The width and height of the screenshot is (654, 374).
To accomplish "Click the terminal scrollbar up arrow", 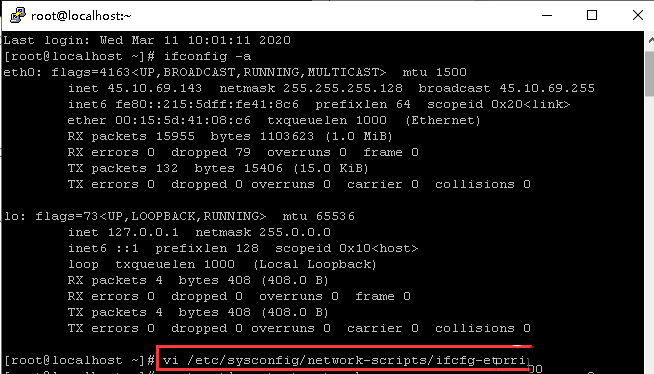I will tap(650, 40).
